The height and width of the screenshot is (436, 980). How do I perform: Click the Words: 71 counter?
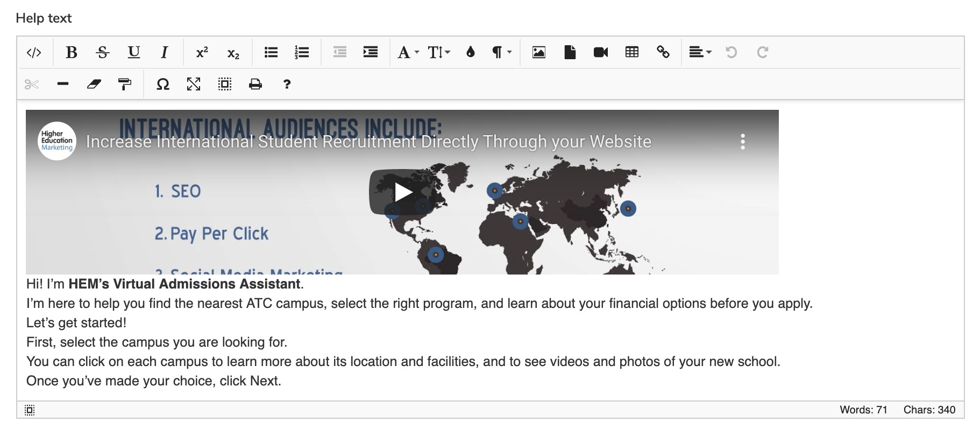(864, 410)
